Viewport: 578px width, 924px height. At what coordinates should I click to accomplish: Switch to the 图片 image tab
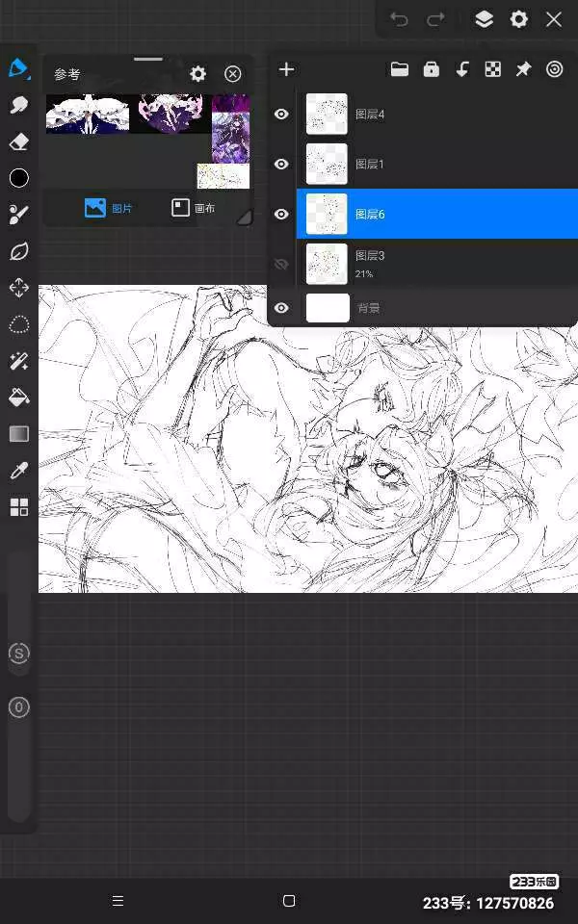[109, 208]
